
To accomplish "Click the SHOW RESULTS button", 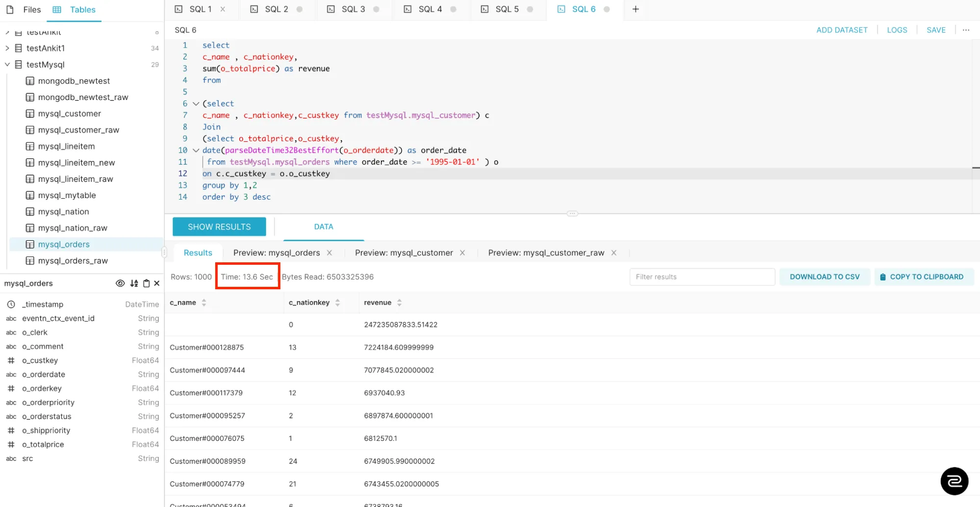I will (x=219, y=227).
